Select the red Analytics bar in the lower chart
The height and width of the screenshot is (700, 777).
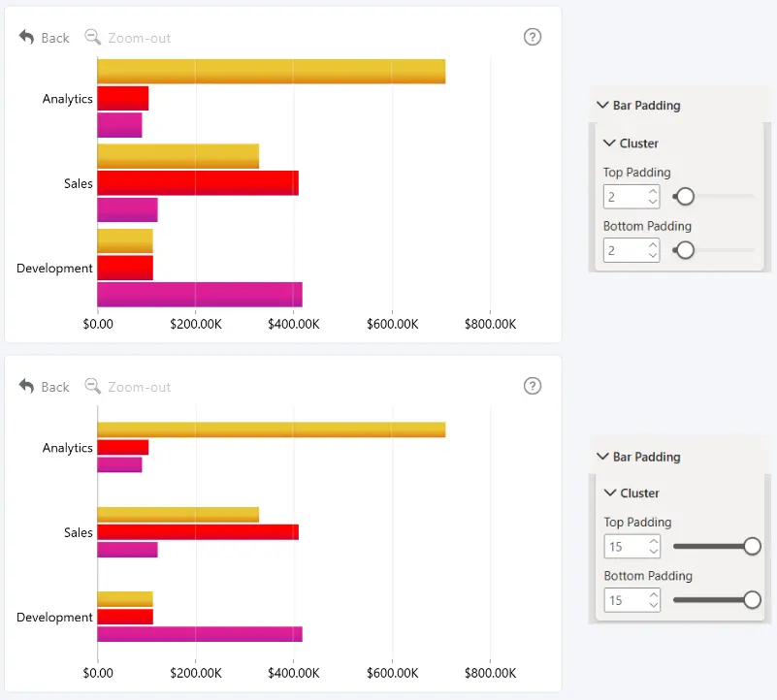[123, 447]
